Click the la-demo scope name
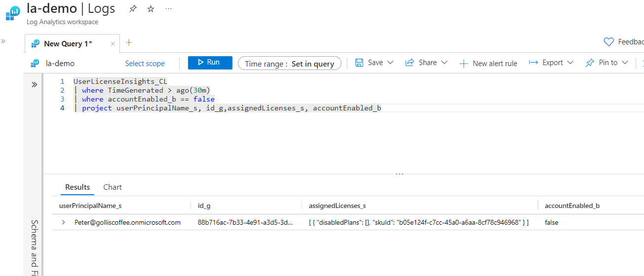The height and width of the screenshot is (276, 644). [x=60, y=63]
